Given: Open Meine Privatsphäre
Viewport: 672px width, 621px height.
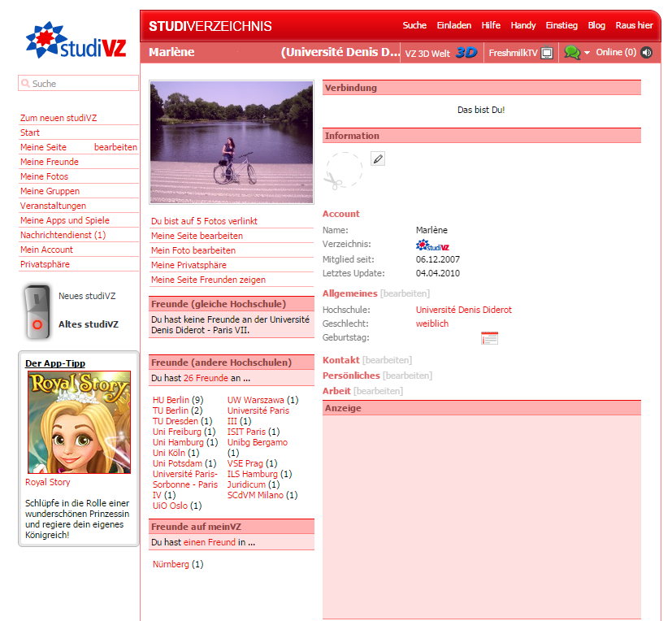Looking at the screenshot, I should click(189, 265).
